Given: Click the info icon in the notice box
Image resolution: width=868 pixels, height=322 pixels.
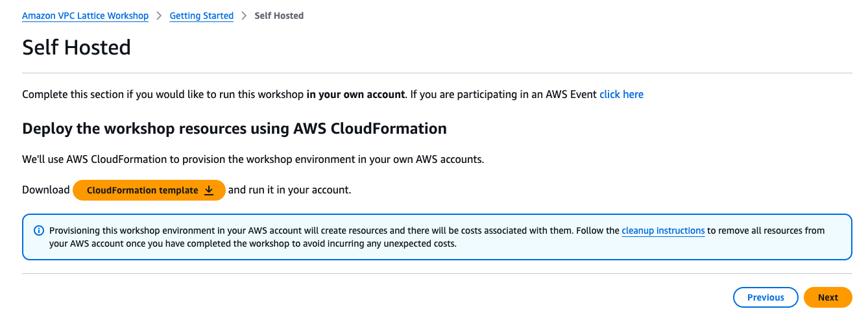Looking at the screenshot, I should point(39,231).
